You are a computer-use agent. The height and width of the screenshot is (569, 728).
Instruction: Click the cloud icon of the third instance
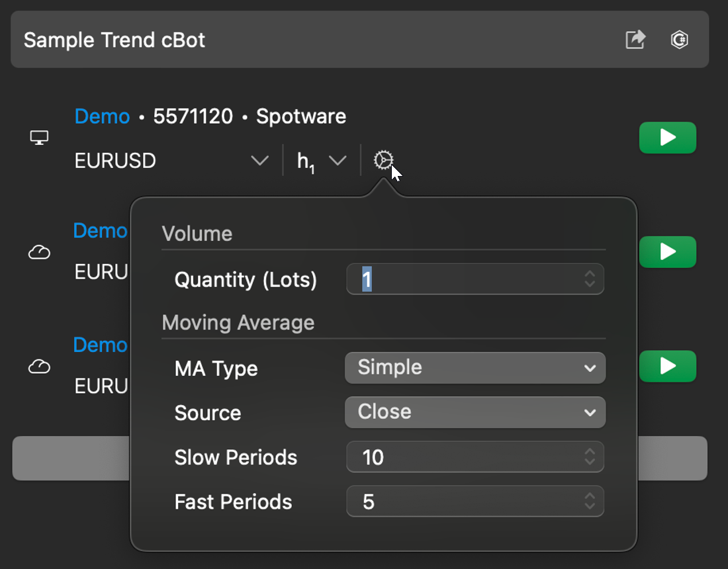[x=40, y=366]
